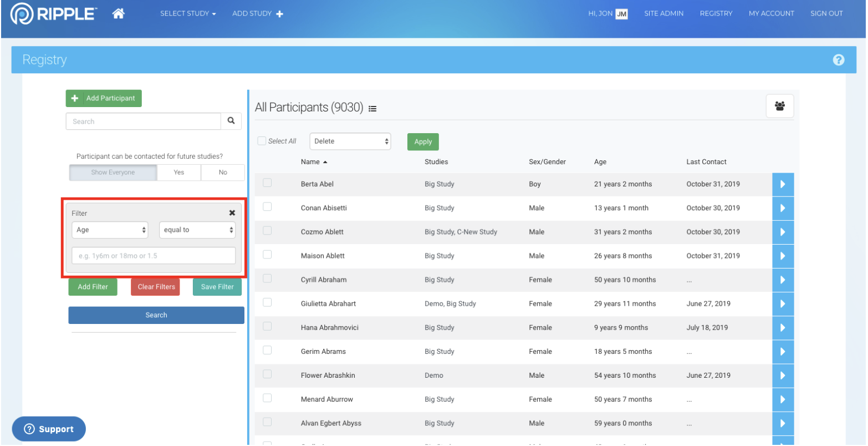
Task: Open the 'equal to' operator dropdown
Action: (197, 230)
